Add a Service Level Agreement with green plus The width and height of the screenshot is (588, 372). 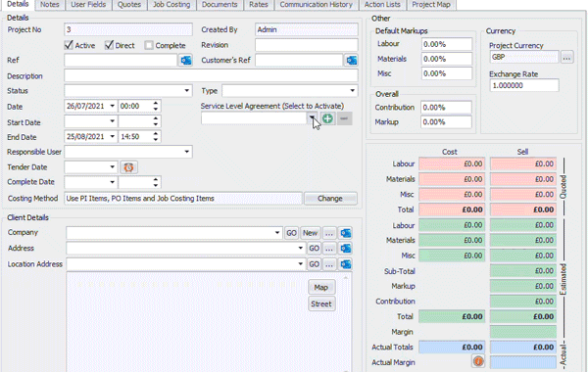327,118
